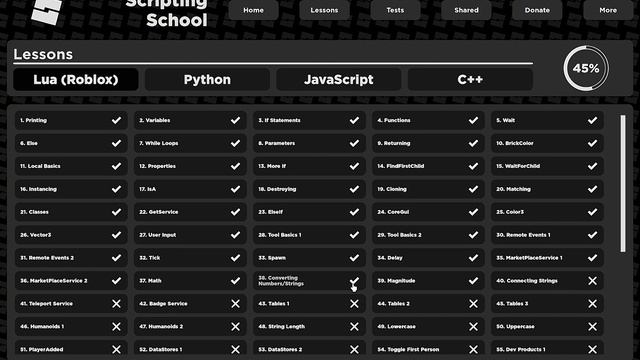Viewport: 640px width, 360px height.
Task: Go to the Lessons menu
Action: coord(324,10)
